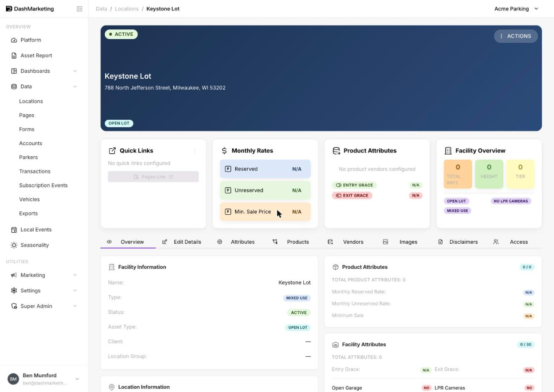Click the OPEN LOT badge in the banner
Viewport: 554px width, 392px height.
(119, 124)
